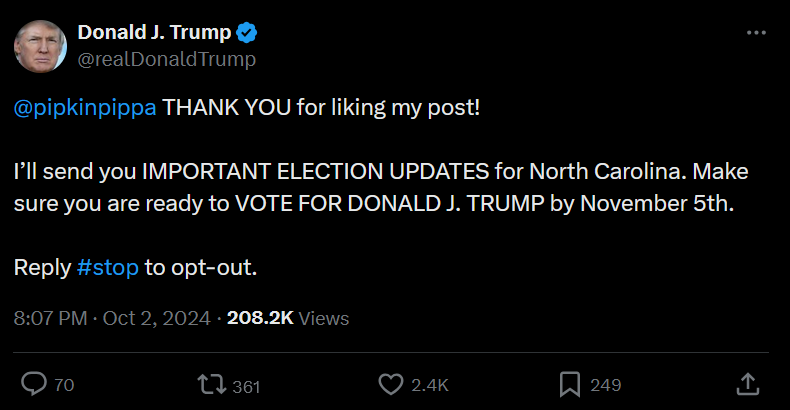Viewport: 790px width, 410px height.
Task: Open the #stop hashtag
Action: pos(107,267)
